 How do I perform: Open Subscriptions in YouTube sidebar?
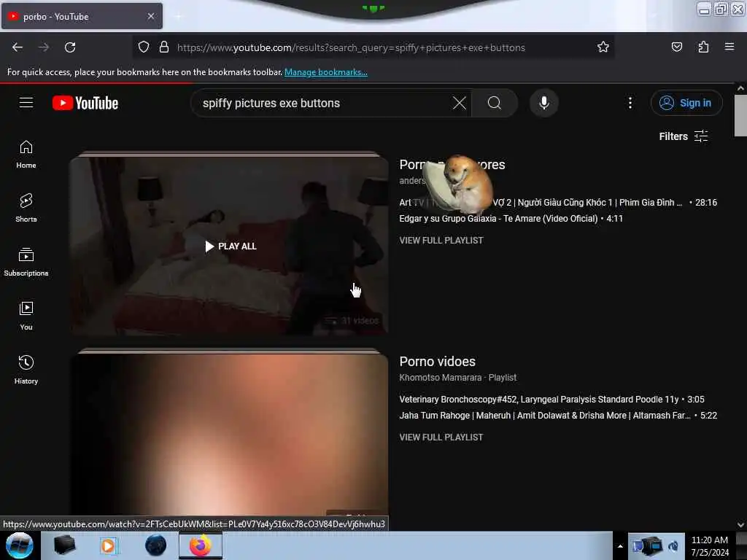click(26, 262)
